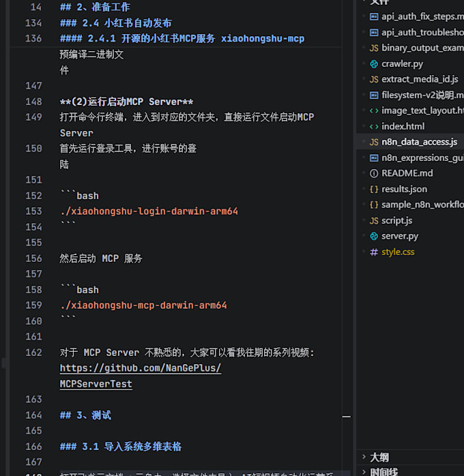
Task: Click the JS icon beside n8n_data_access.js
Action: 374,142
